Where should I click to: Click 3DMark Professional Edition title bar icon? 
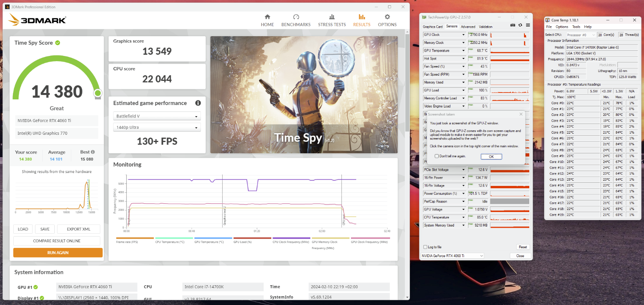(x=7, y=7)
